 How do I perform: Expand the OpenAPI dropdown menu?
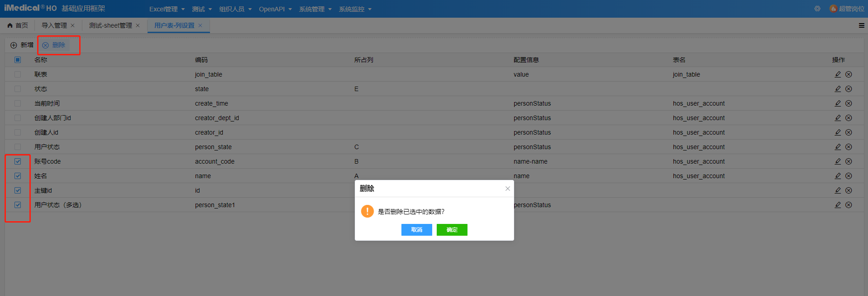(275, 9)
